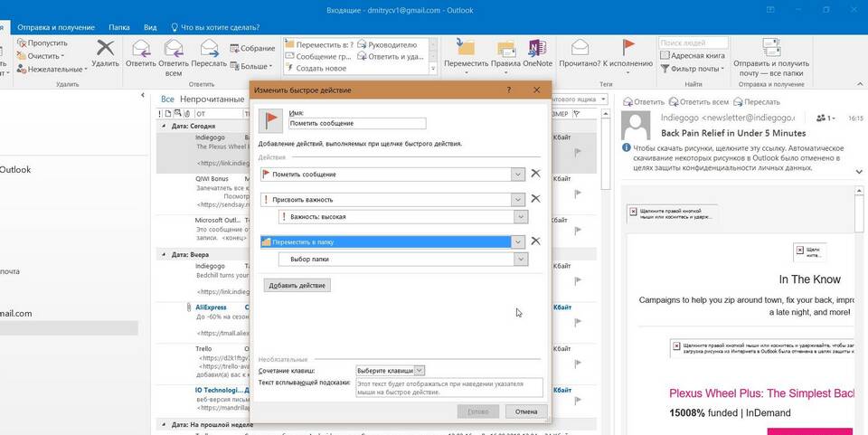This screenshot has height=435, width=868.
Task: Click the Удалить (Delete) ribbon icon
Action: pyautogui.click(x=106, y=49)
